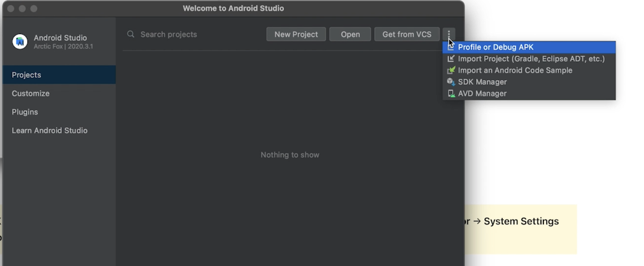
Task: Click the Get from VCS button
Action: pos(407,34)
